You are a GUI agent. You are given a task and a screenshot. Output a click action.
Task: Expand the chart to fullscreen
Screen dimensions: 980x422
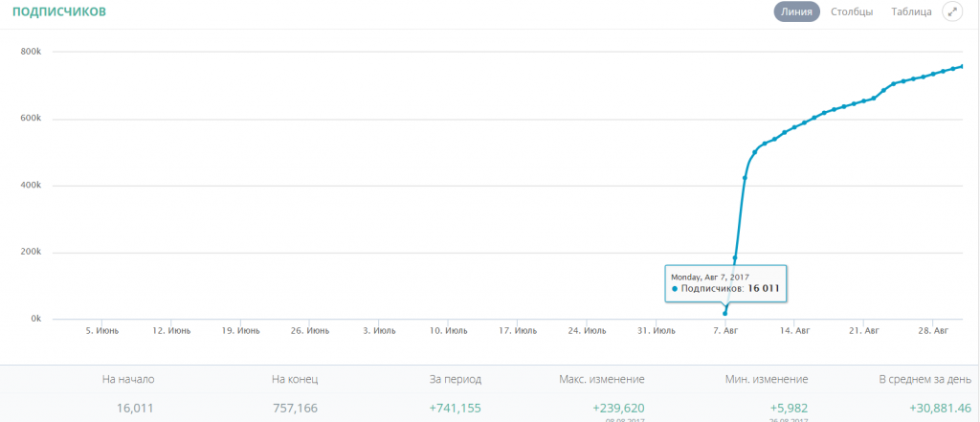(951, 12)
